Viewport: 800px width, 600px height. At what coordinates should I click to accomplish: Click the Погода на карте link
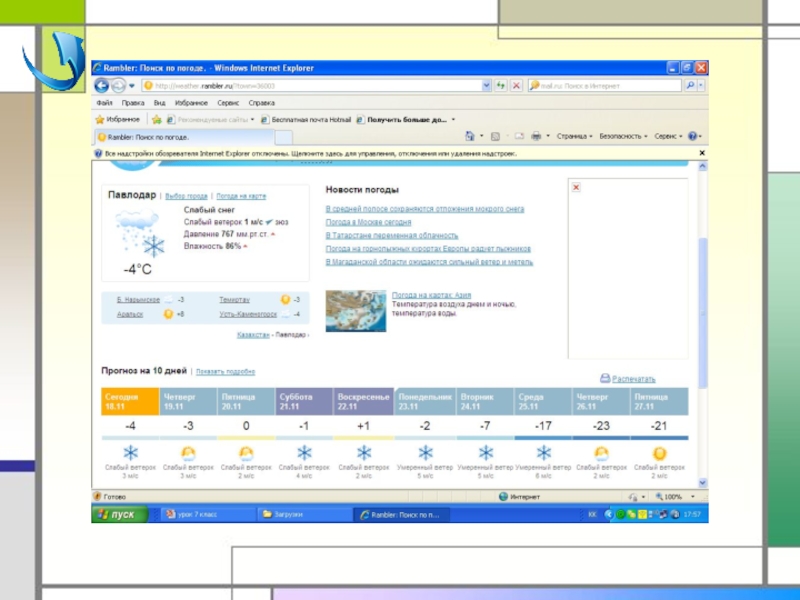pos(241,196)
